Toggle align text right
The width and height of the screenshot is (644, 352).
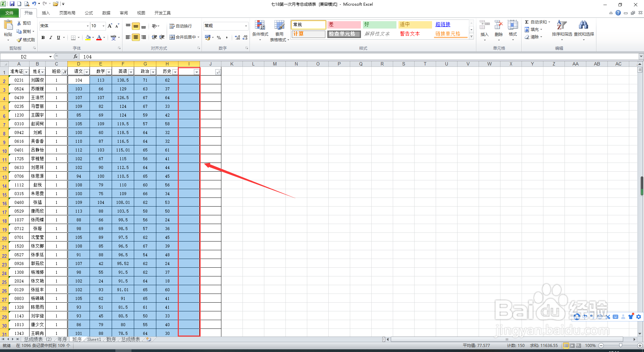(144, 37)
